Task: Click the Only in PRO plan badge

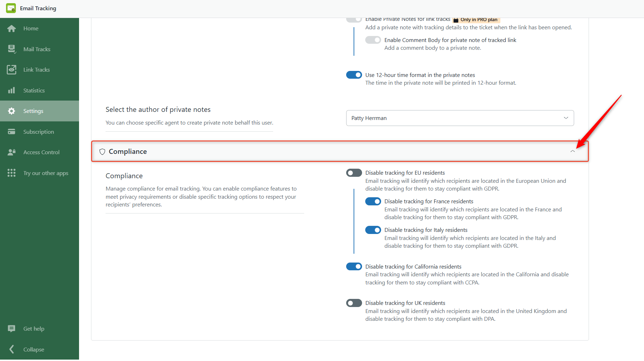Action: [x=476, y=20]
